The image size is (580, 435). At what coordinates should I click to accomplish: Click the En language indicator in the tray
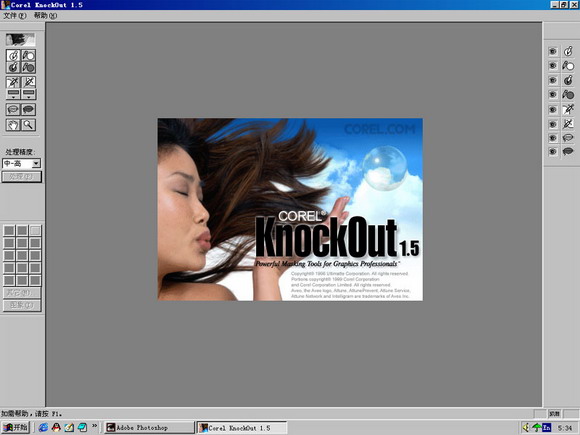click(547, 428)
